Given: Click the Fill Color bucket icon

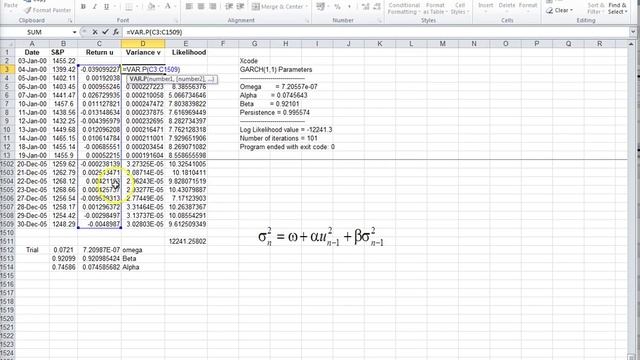Looking at the screenshot, I should point(151,7).
